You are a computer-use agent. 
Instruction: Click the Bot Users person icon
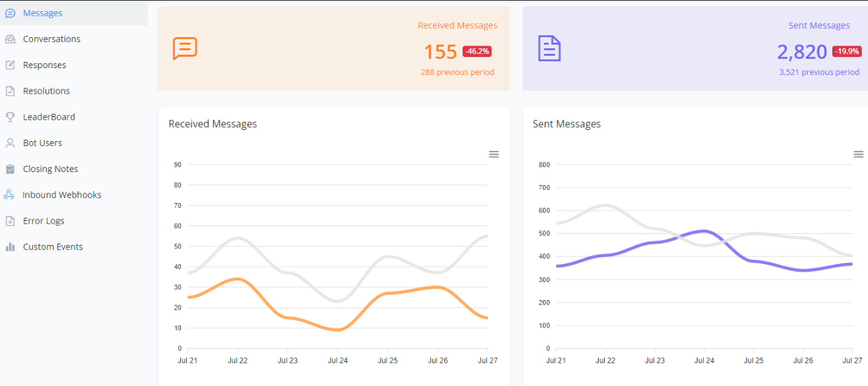pyautogui.click(x=10, y=143)
